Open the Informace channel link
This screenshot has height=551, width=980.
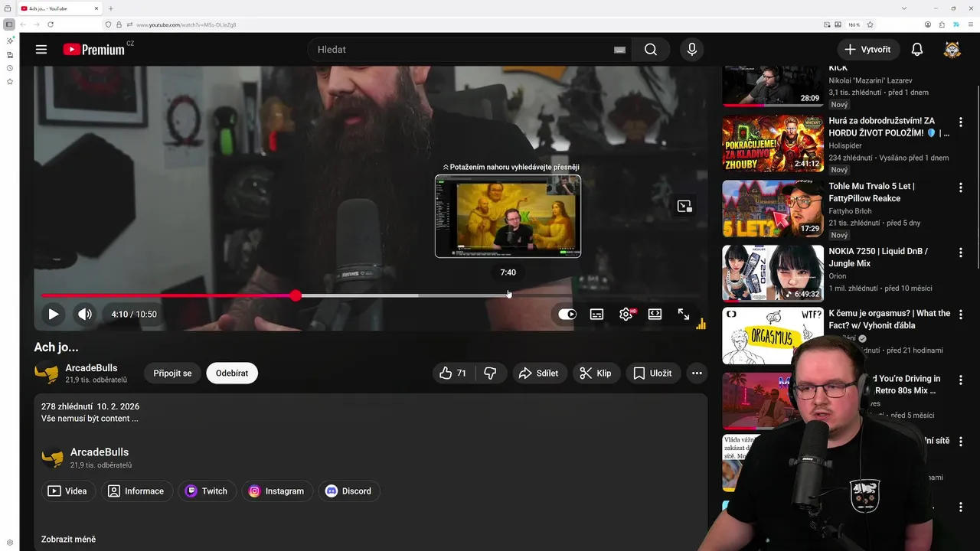coord(137,491)
